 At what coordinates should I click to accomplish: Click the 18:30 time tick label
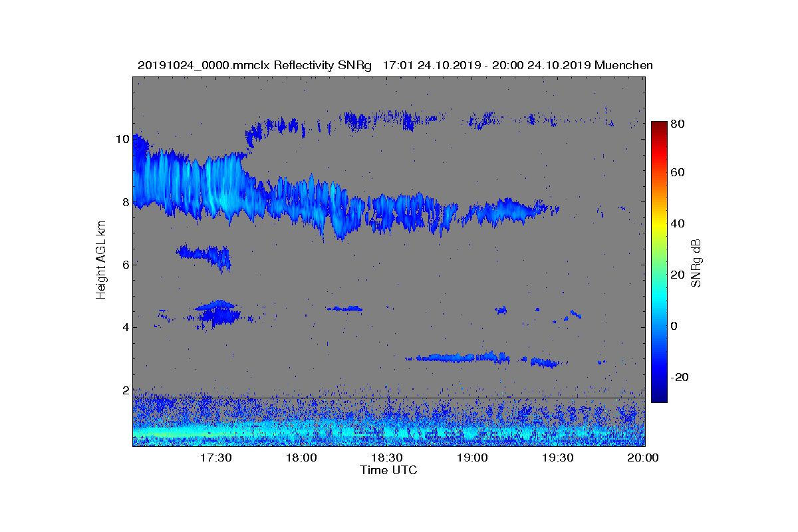(x=386, y=458)
